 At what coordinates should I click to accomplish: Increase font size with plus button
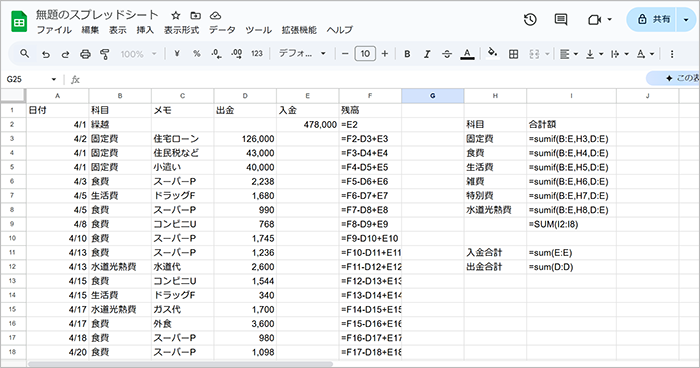pos(385,54)
